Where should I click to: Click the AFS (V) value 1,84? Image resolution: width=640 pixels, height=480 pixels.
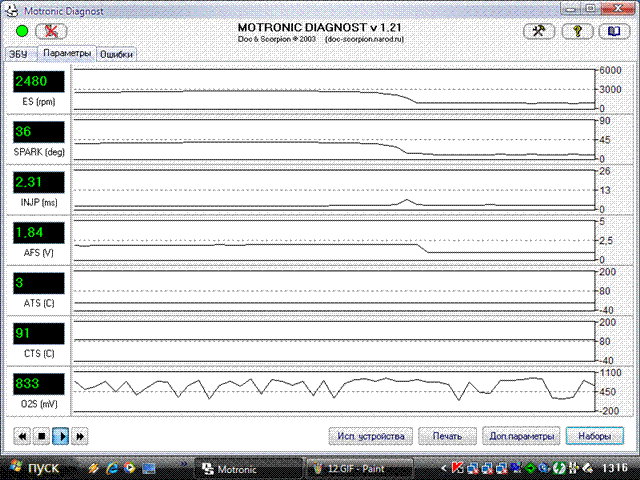[x=39, y=233]
